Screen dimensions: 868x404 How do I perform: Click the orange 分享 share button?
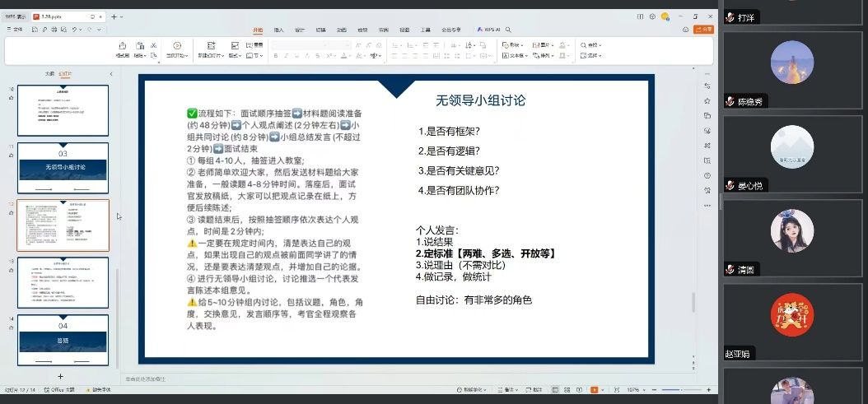703,29
